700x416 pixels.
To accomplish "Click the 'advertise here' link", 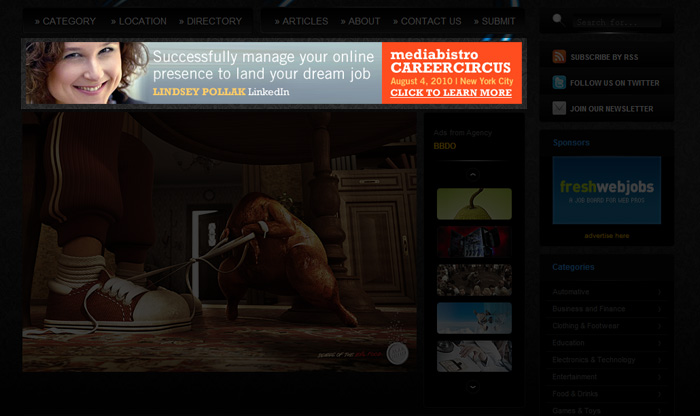I will 607,236.
